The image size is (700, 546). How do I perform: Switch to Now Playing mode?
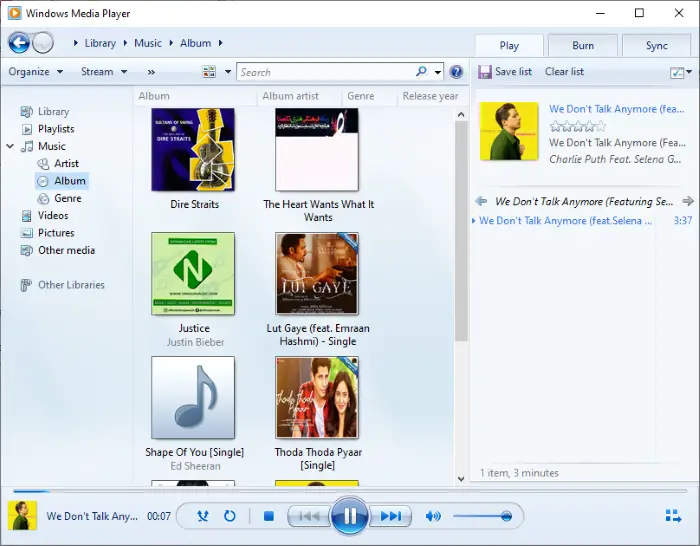pyautogui.click(x=673, y=516)
